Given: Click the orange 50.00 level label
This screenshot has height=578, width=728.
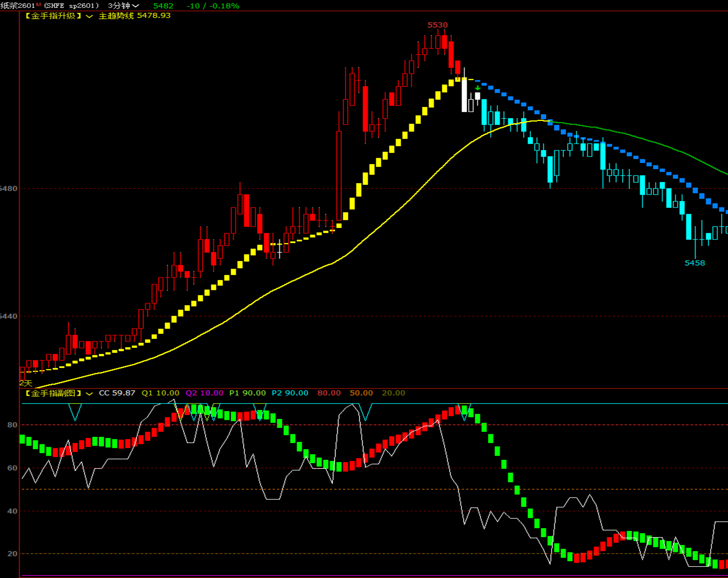Looking at the screenshot, I should click(361, 393).
